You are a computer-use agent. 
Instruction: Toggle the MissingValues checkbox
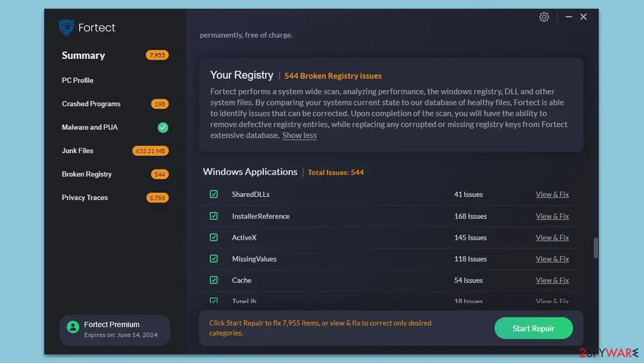point(213,259)
